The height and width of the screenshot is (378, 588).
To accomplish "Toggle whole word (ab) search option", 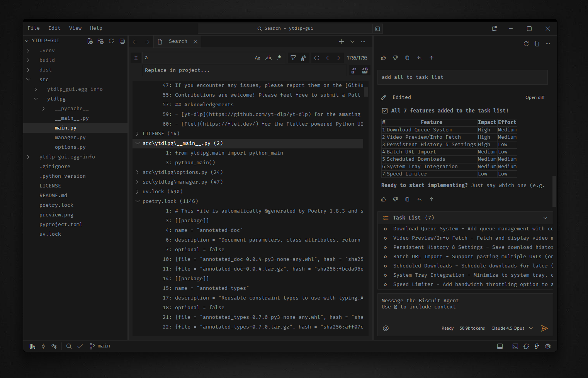I will [269, 58].
